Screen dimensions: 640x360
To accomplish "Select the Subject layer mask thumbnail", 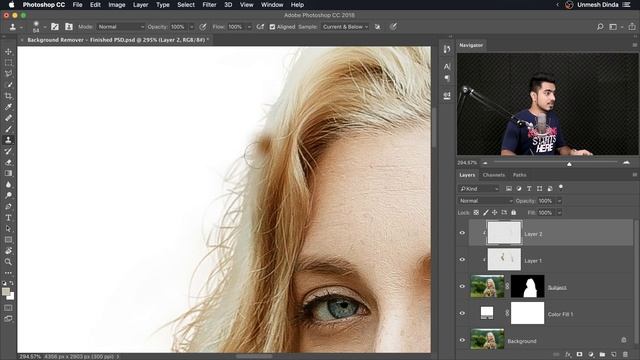I will pyautogui.click(x=527, y=286).
